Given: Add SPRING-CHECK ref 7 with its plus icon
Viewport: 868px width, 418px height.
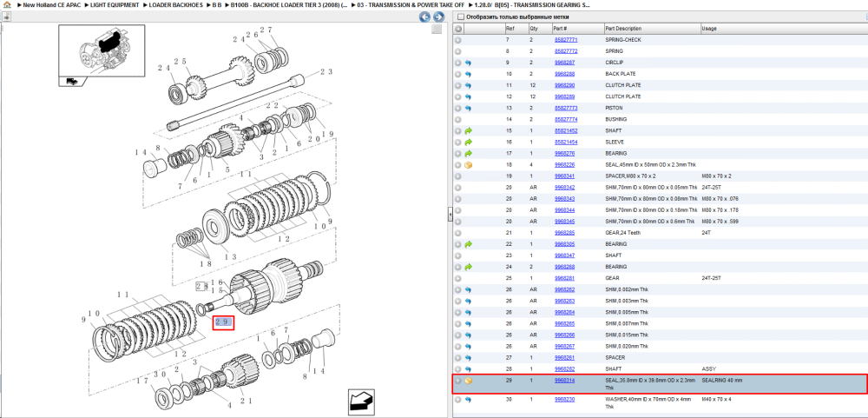Looking at the screenshot, I should pyautogui.click(x=458, y=40).
